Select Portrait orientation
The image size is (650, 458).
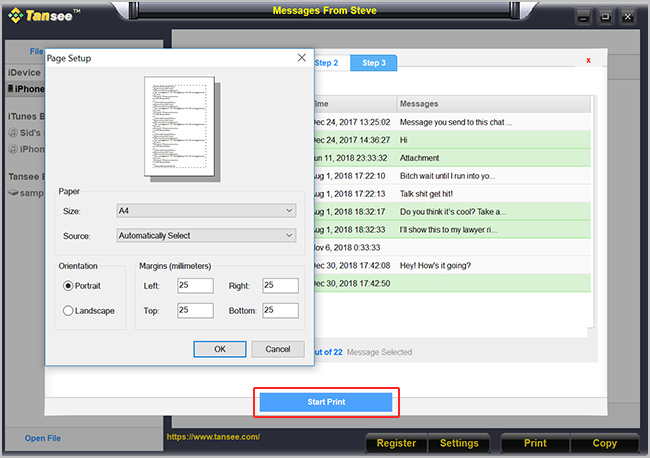click(69, 285)
